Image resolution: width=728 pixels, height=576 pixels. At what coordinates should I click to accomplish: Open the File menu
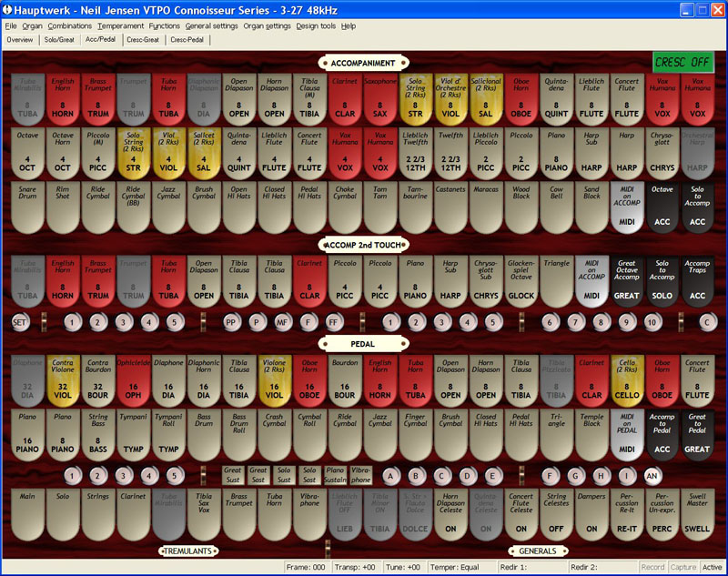(11, 26)
